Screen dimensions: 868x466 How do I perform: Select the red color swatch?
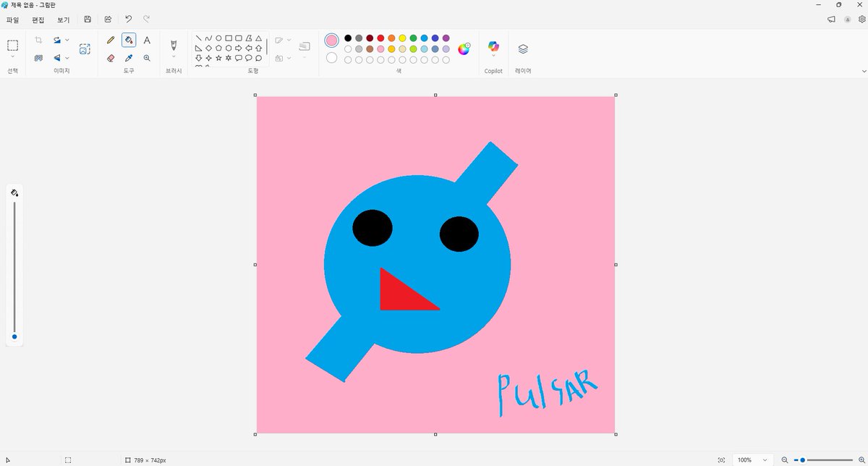point(380,38)
